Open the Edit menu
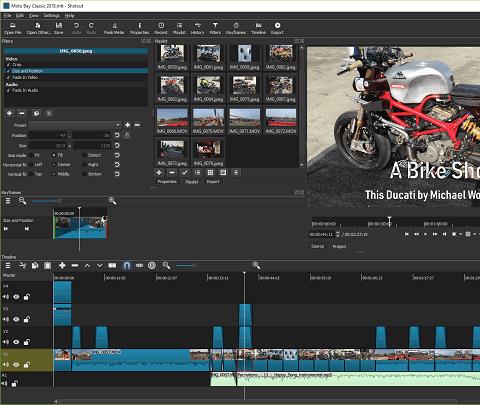The image size is (480, 405). click(x=20, y=16)
